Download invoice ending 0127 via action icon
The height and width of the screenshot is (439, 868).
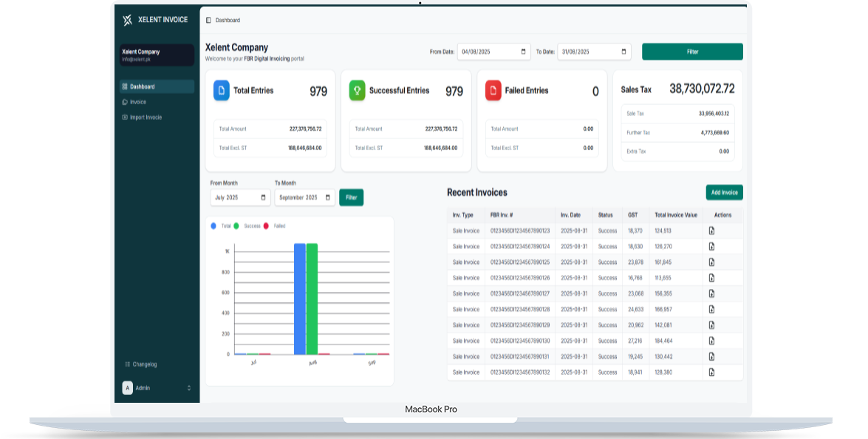coord(712,293)
